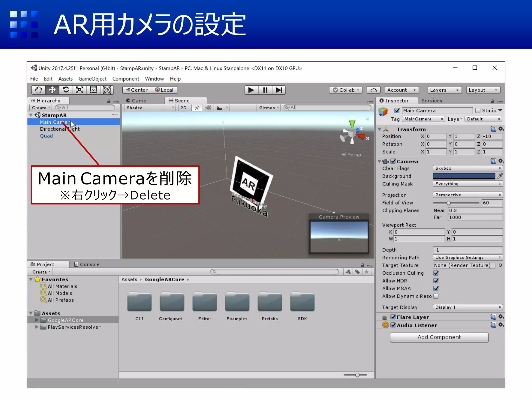Expand the GoogleARCore folder tree arrow
The width and height of the screenshot is (532, 399).
pos(37,320)
